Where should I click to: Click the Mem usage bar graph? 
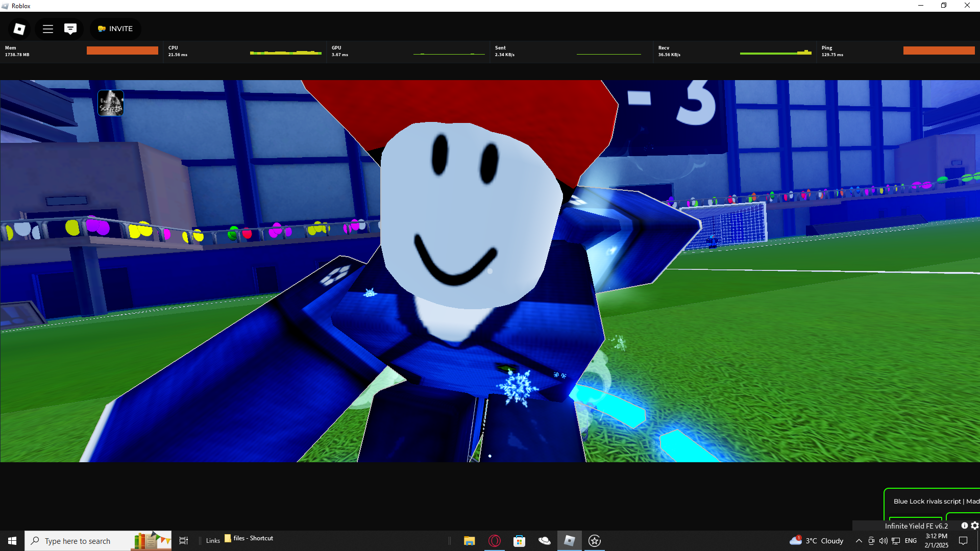pos(122,51)
